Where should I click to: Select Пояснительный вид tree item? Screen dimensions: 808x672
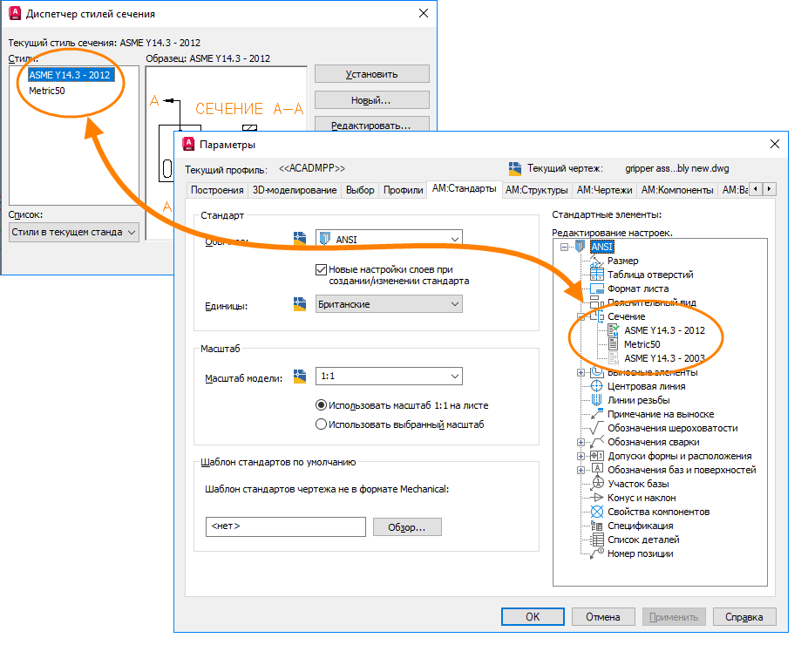651,302
